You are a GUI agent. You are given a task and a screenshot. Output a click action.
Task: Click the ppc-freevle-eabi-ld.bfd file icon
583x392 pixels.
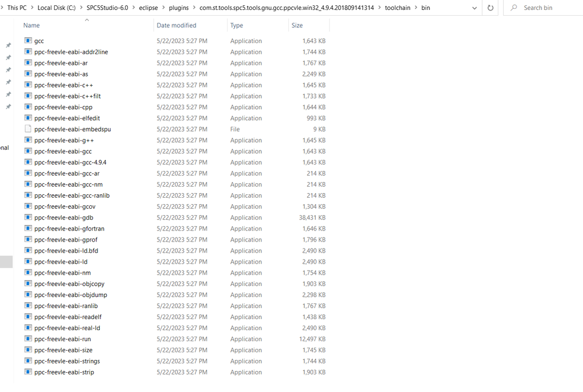pyautogui.click(x=28, y=250)
